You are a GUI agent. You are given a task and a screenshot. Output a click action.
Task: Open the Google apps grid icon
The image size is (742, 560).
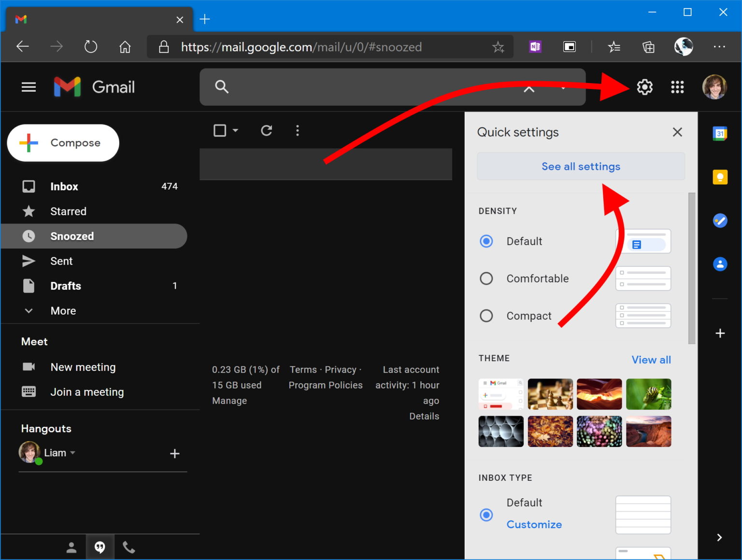click(677, 87)
